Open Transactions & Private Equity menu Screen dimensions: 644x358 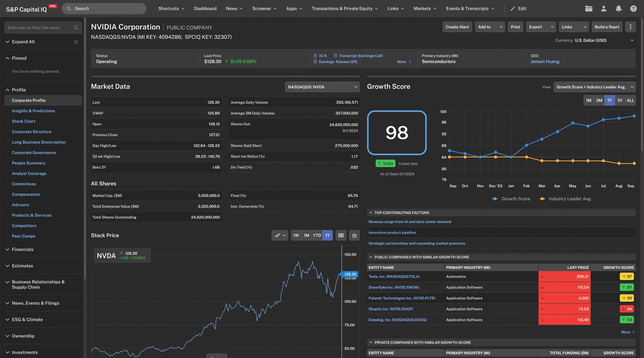(345, 9)
